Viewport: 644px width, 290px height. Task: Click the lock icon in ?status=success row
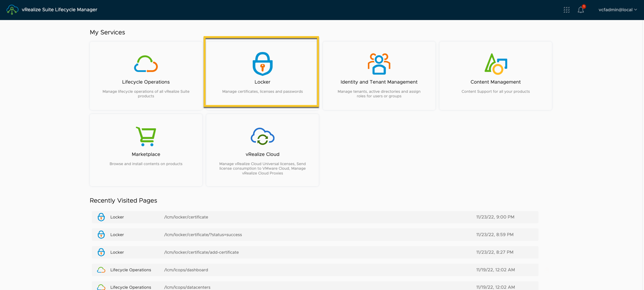click(101, 235)
